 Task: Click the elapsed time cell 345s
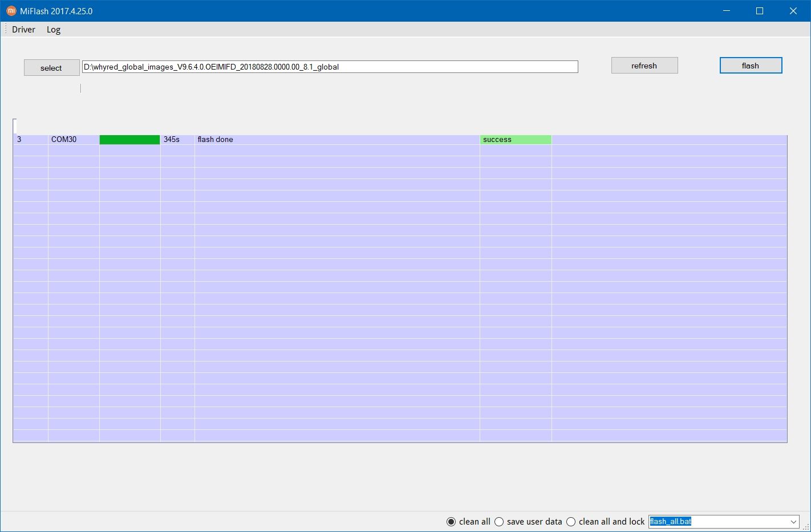tap(177, 140)
